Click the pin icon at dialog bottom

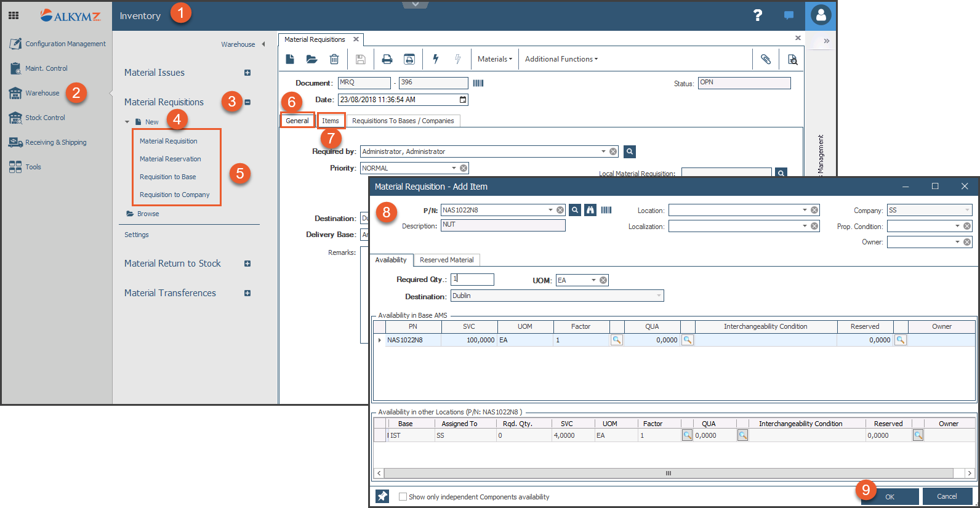(x=382, y=496)
